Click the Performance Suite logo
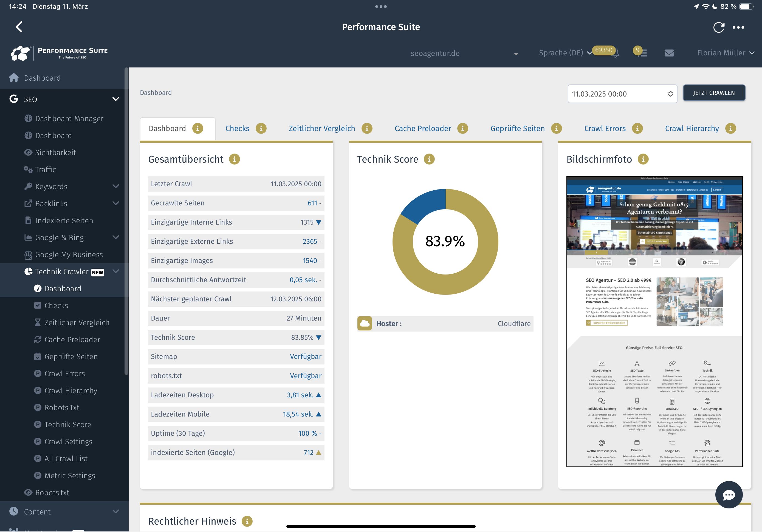The width and height of the screenshot is (762, 532). pos(59,53)
